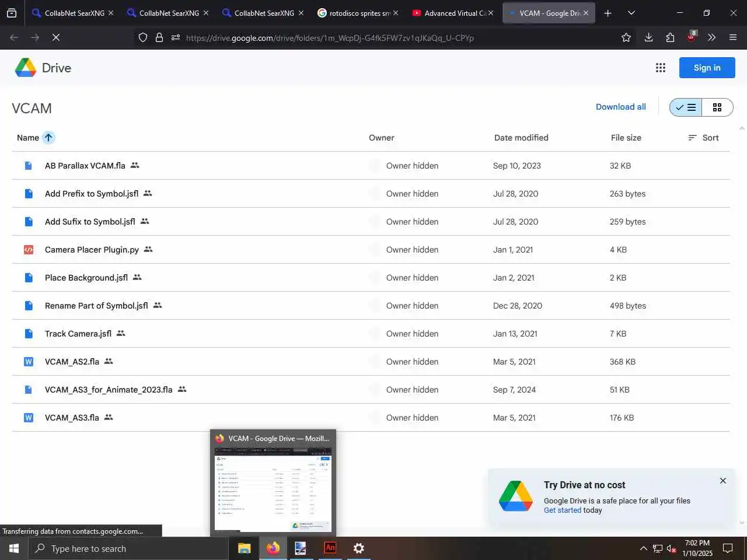Click the Name column header
The height and width of the screenshot is (560, 747).
point(28,138)
